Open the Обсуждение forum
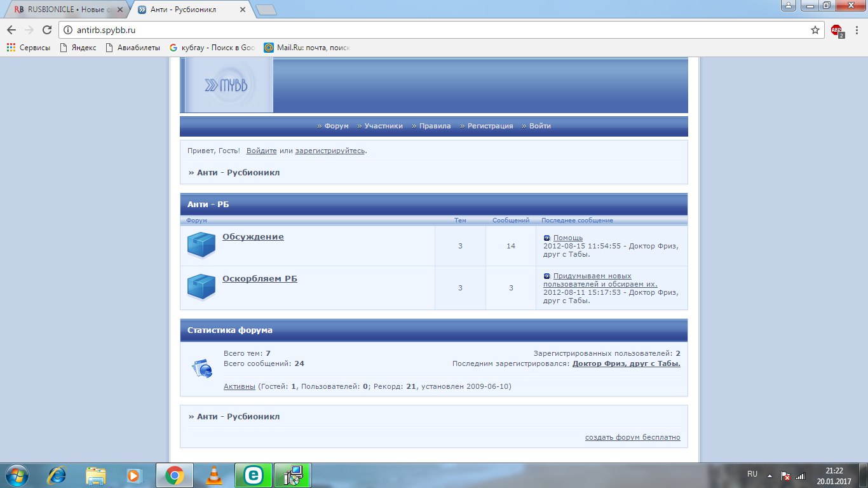The image size is (868, 488). coord(253,237)
